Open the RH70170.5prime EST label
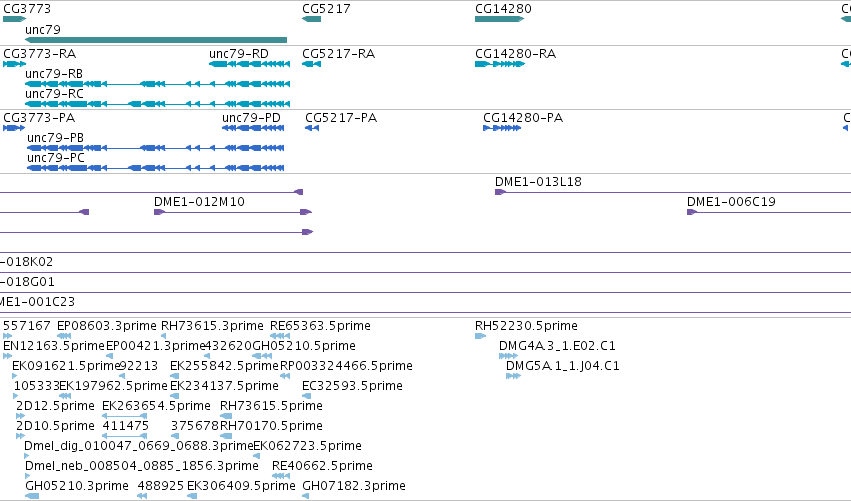 [271, 426]
